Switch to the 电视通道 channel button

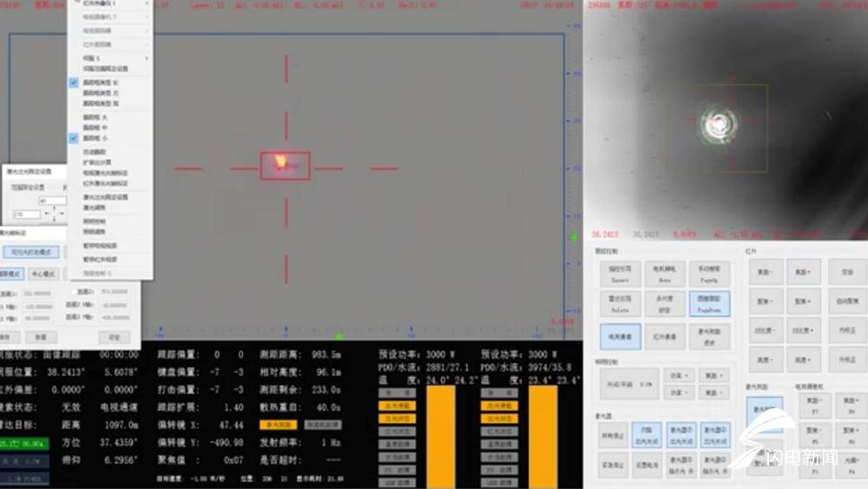[619, 335]
